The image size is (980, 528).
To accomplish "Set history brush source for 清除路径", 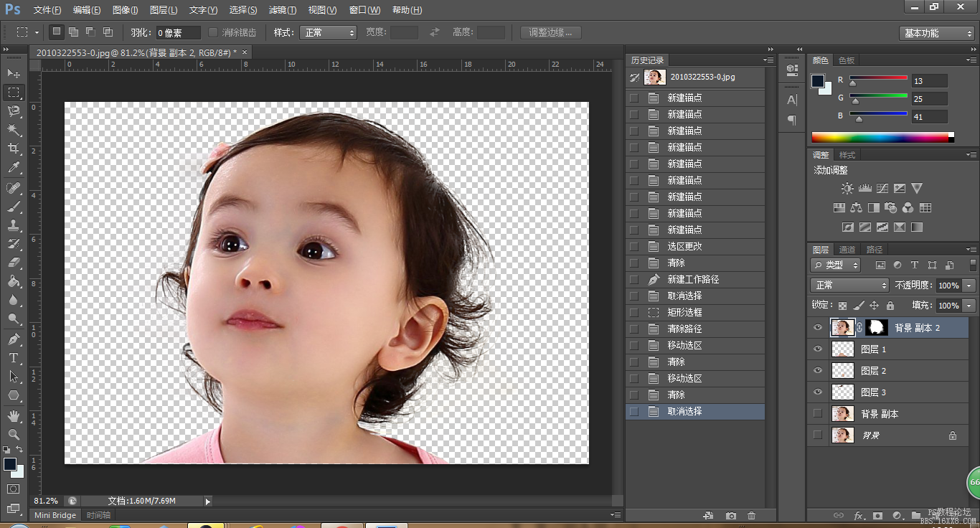I will (x=633, y=329).
